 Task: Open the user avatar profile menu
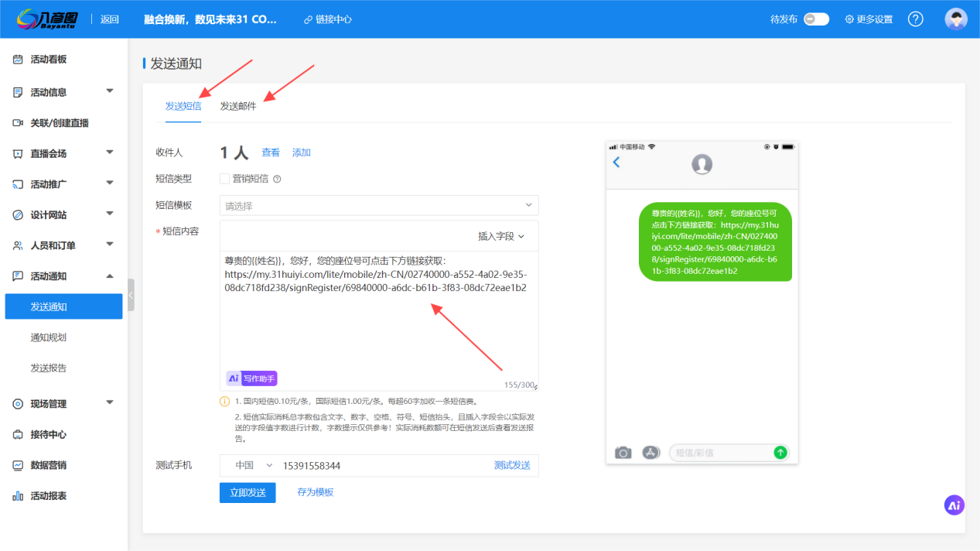tap(955, 19)
